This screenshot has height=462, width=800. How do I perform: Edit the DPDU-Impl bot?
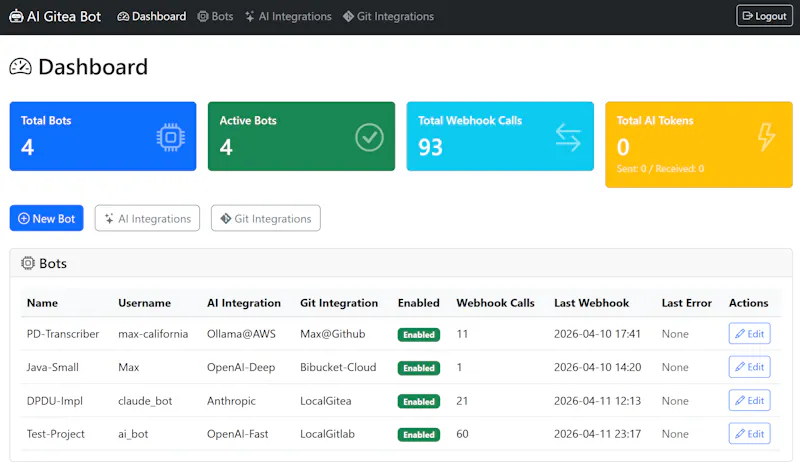pos(749,400)
